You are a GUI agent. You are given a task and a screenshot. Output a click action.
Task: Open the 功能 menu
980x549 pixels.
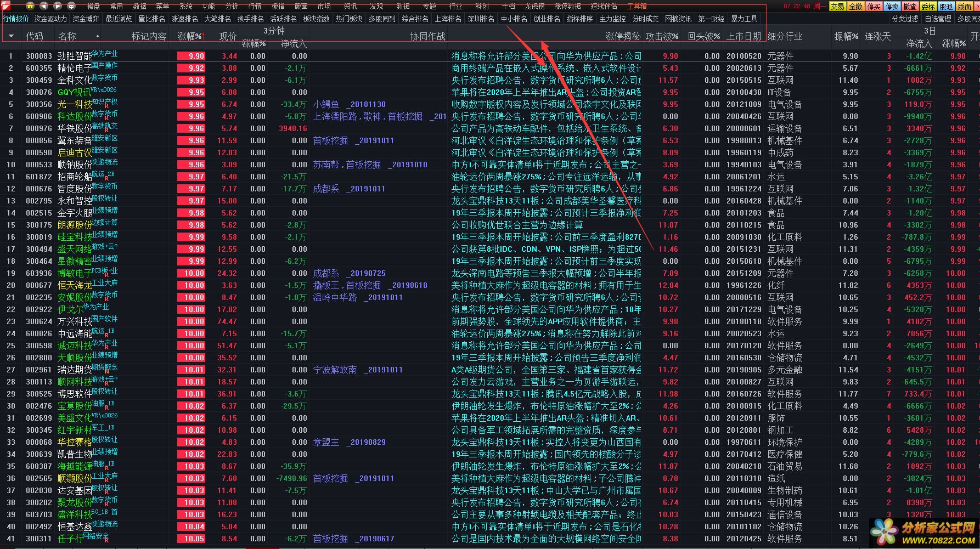[209, 7]
